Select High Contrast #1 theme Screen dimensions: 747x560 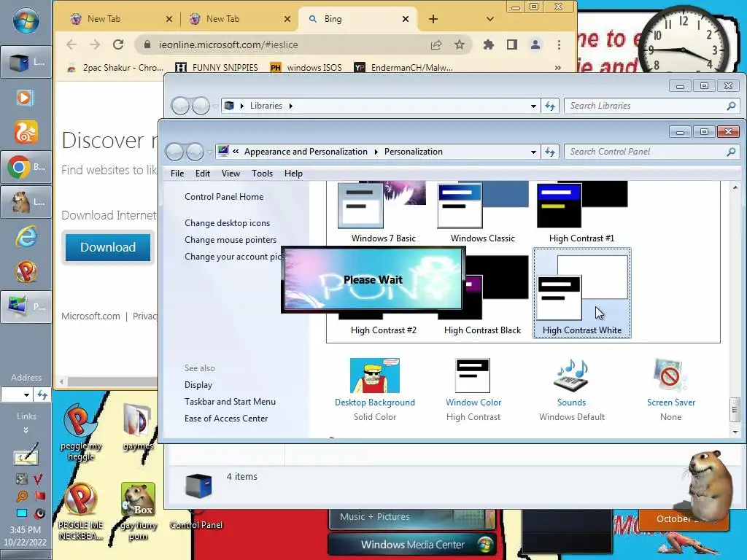581,213
